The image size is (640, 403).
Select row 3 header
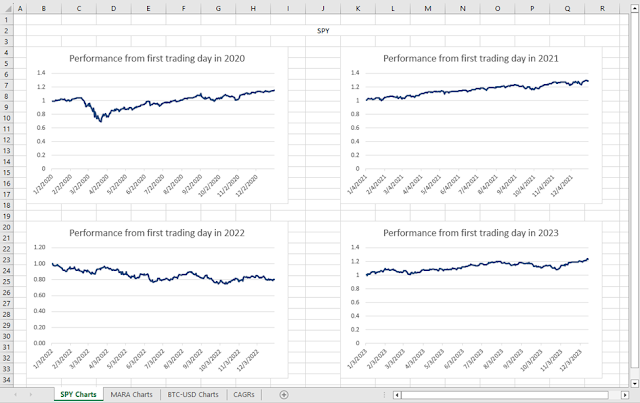[x=7, y=41]
